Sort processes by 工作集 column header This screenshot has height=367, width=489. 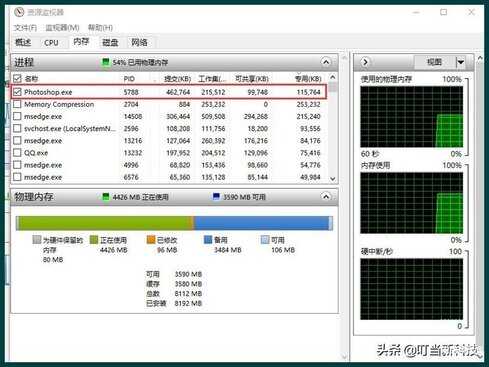(x=212, y=79)
